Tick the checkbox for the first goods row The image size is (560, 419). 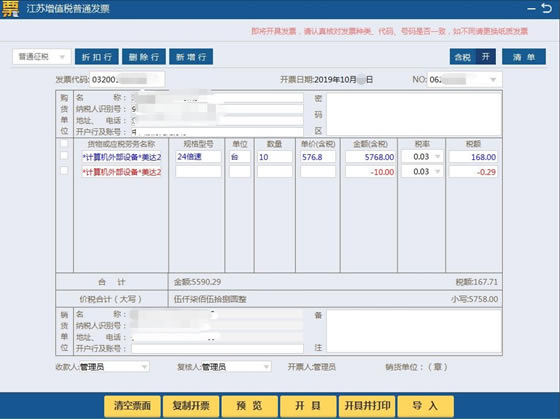(x=64, y=156)
